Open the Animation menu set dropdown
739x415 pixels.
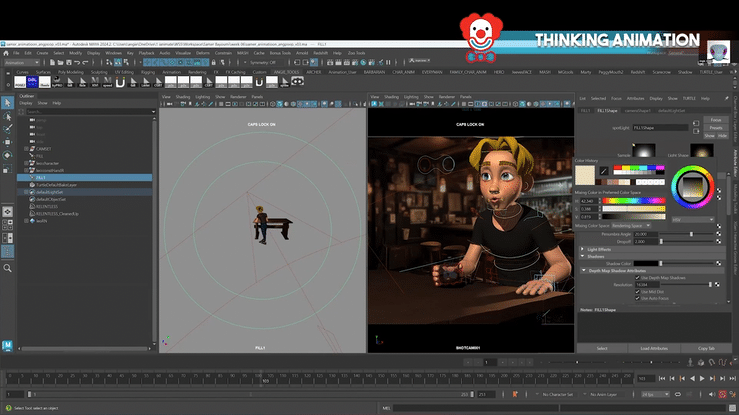22,62
